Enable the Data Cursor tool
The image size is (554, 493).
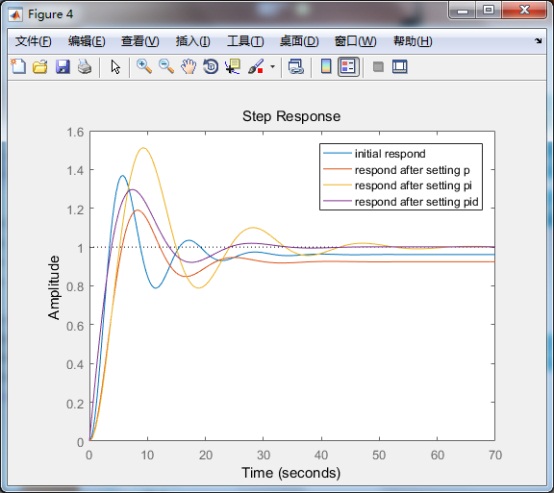point(232,66)
